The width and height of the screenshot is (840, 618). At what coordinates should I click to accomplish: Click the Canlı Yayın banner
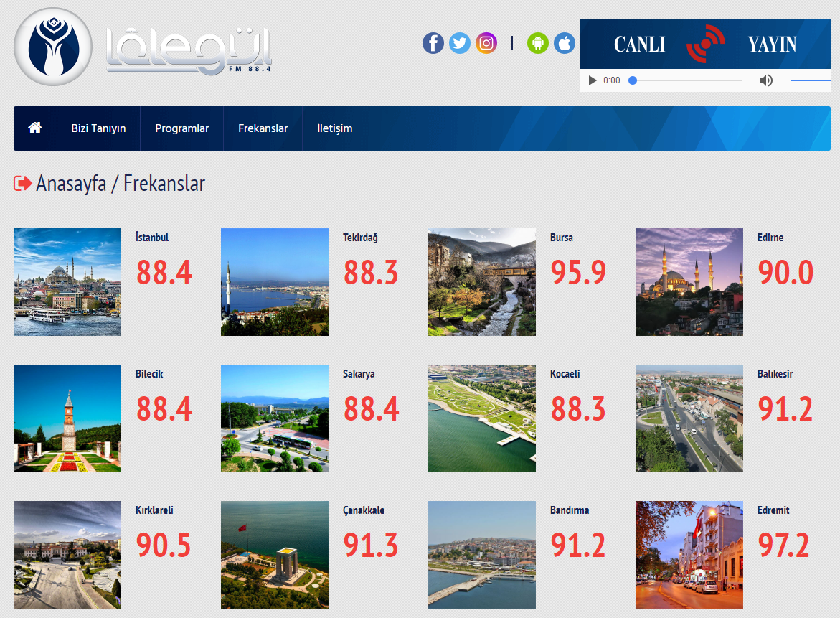[x=705, y=44]
